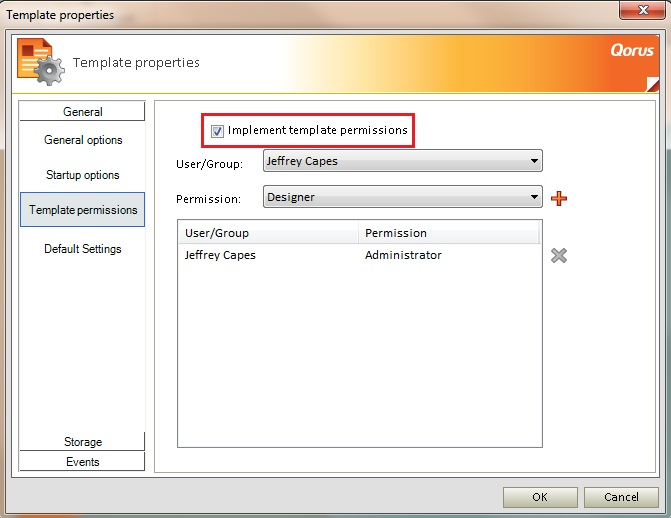This screenshot has width=671, height=518.
Task: Select General options in the sidebar
Action: [83, 140]
